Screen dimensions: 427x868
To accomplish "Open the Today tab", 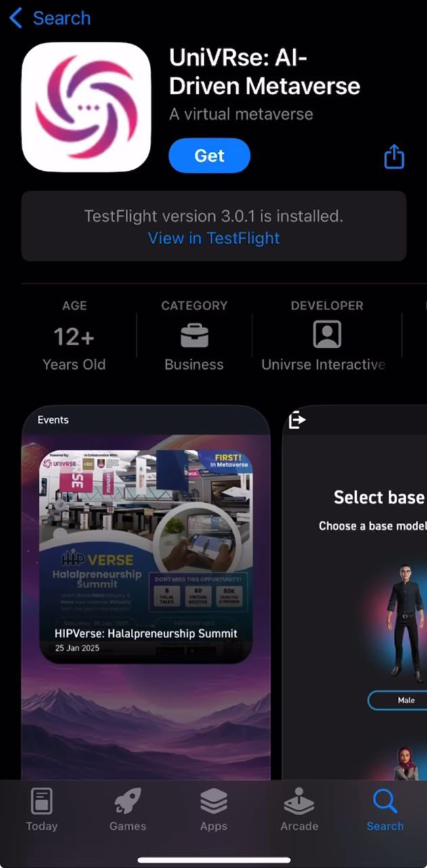I will 42,810.
